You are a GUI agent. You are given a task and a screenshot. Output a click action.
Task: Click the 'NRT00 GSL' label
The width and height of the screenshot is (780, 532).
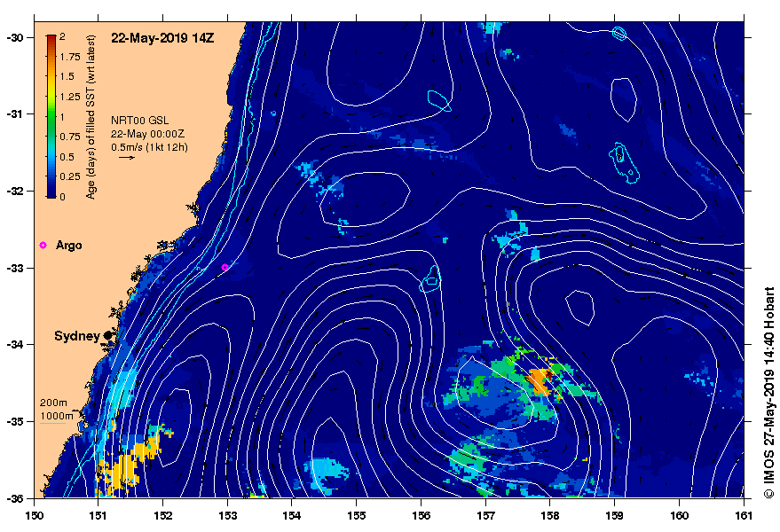tap(140, 121)
